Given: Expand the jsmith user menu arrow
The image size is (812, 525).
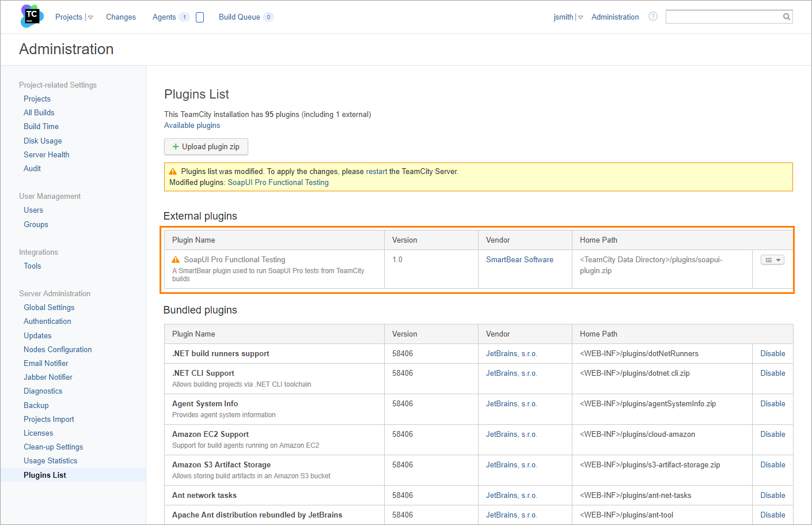Looking at the screenshot, I should (580, 17).
